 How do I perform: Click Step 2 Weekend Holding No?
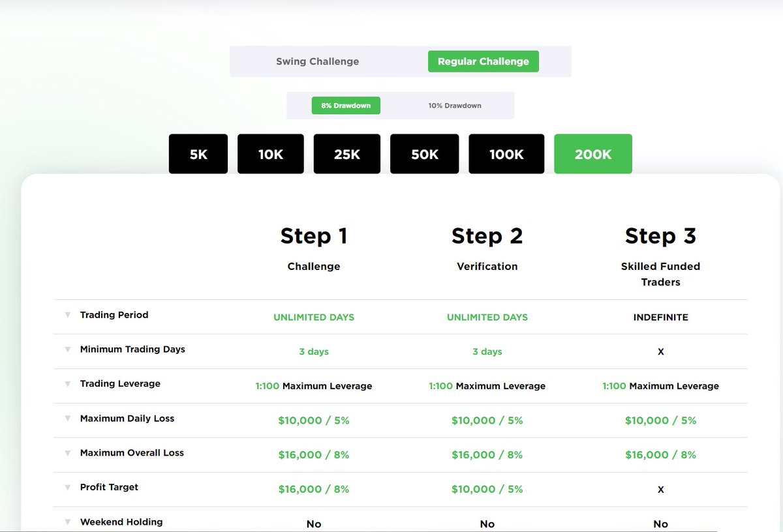coord(487,524)
